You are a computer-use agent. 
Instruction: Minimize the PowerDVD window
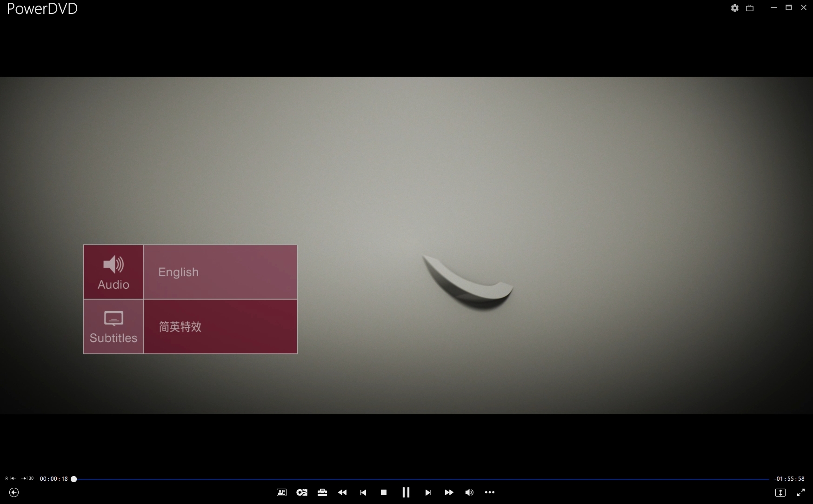pos(774,8)
